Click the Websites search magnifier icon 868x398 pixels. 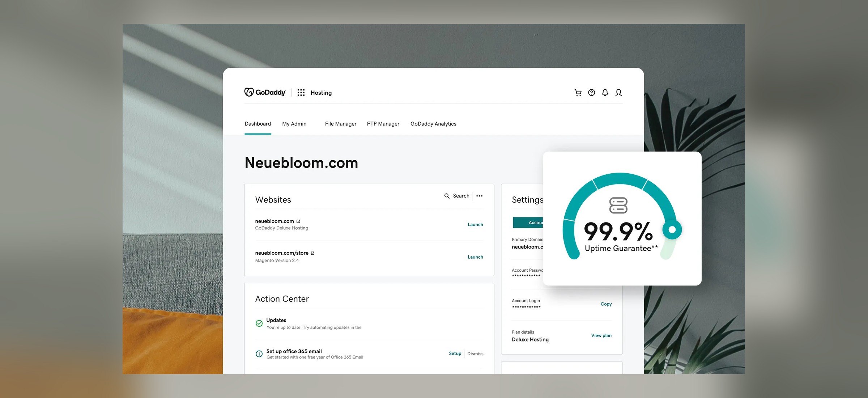click(x=447, y=196)
